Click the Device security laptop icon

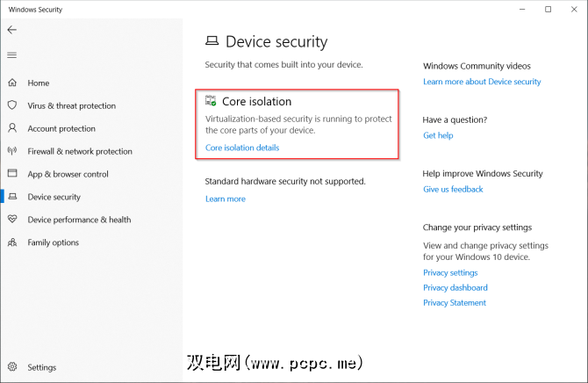point(12,197)
